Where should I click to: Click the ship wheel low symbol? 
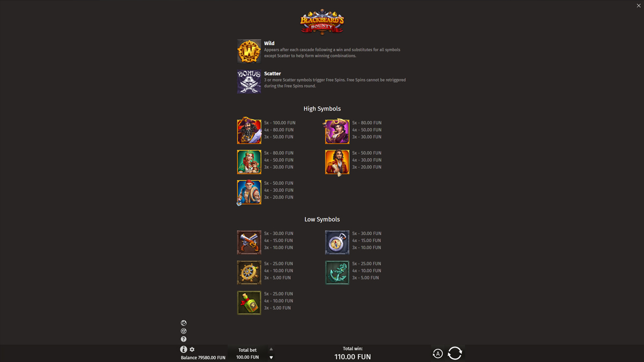249,272
